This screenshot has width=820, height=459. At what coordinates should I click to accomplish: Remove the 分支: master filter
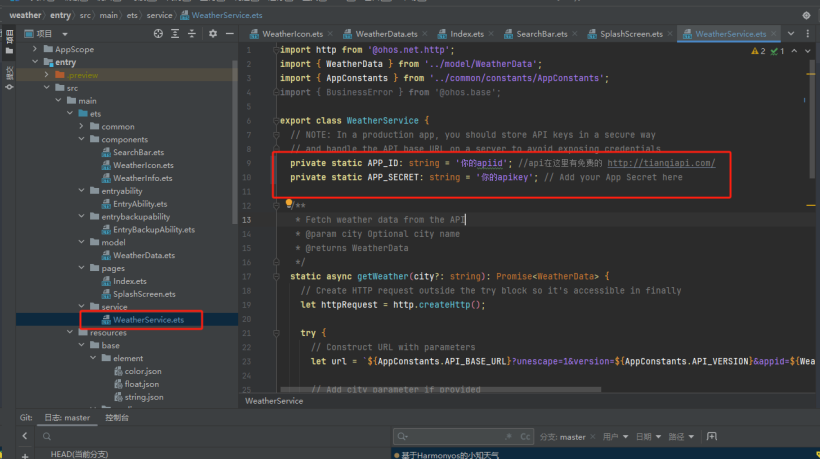point(593,437)
